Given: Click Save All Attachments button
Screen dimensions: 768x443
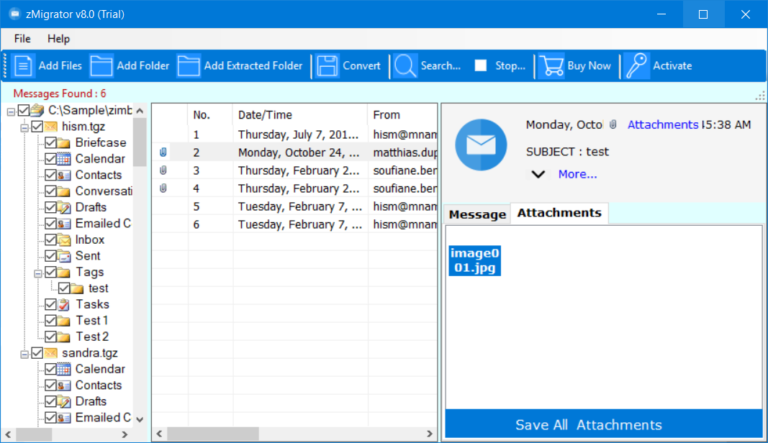Looking at the screenshot, I should pyautogui.click(x=603, y=424).
